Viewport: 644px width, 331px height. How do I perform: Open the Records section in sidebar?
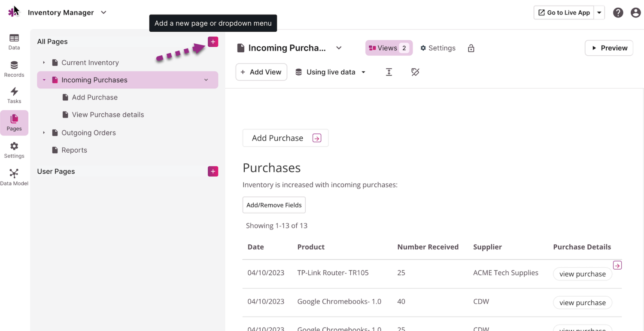click(14, 69)
